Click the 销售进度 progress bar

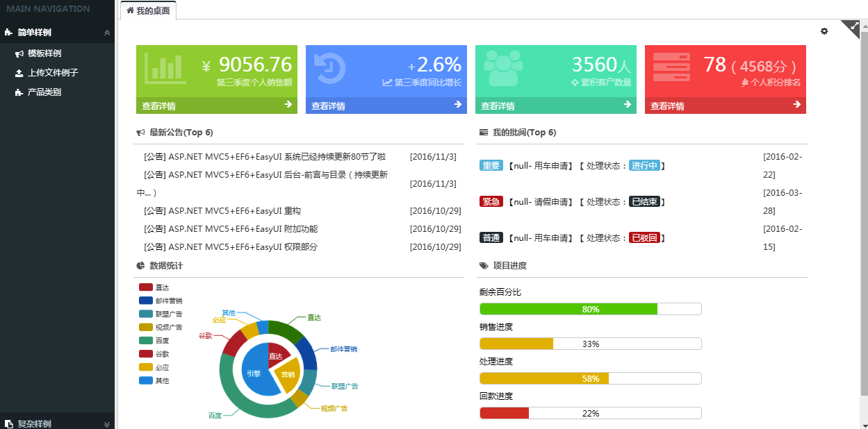pyautogui.click(x=590, y=344)
